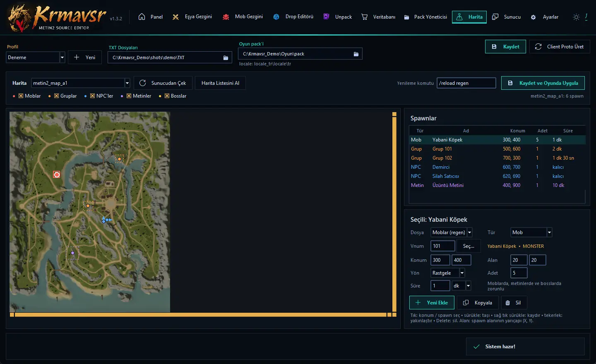
Task: Toggle the Metinler layer checkbox
Action: (129, 96)
